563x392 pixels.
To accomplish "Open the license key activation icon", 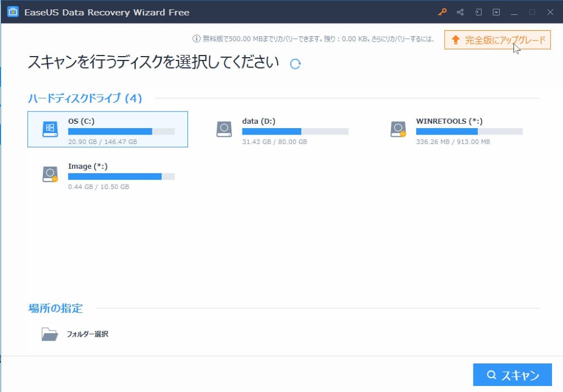I will pyautogui.click(x=443, y=12).
